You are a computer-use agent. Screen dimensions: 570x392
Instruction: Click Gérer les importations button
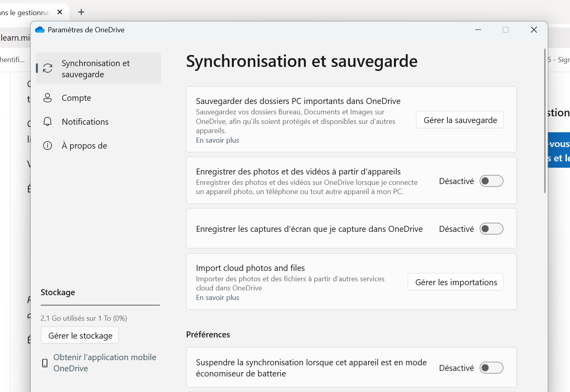click(x=456, y=282)
